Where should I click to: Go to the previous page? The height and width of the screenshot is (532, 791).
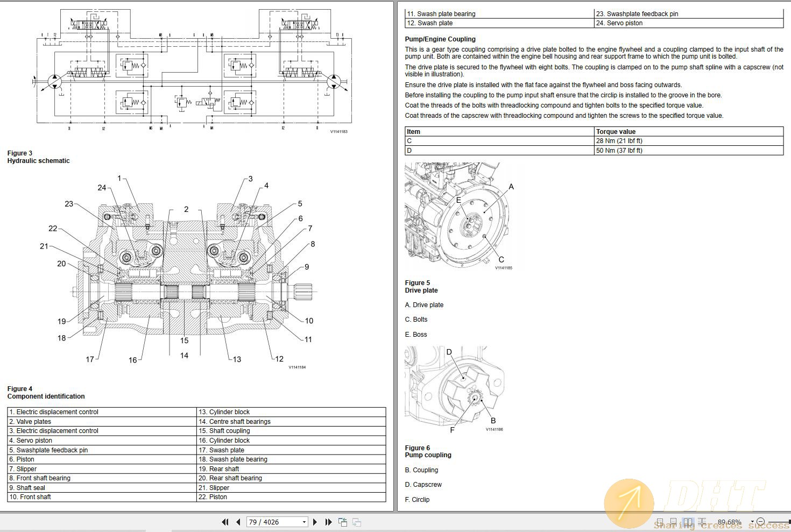coord(238,522)
